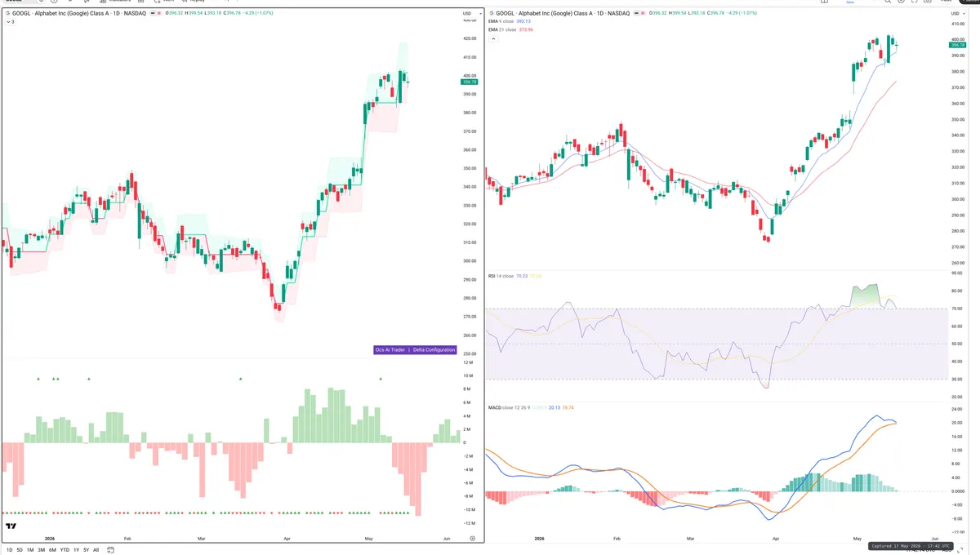Click the time axis settings icon of left chart

tap(472, 539)
